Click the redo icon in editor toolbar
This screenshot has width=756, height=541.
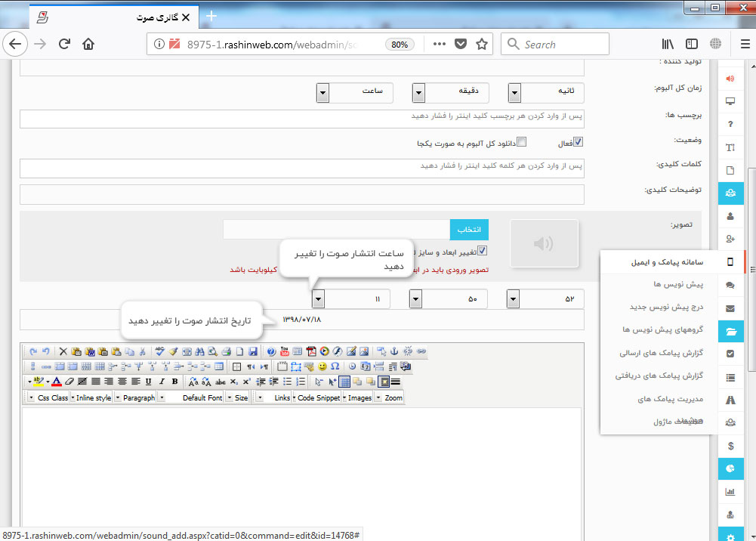32,351
